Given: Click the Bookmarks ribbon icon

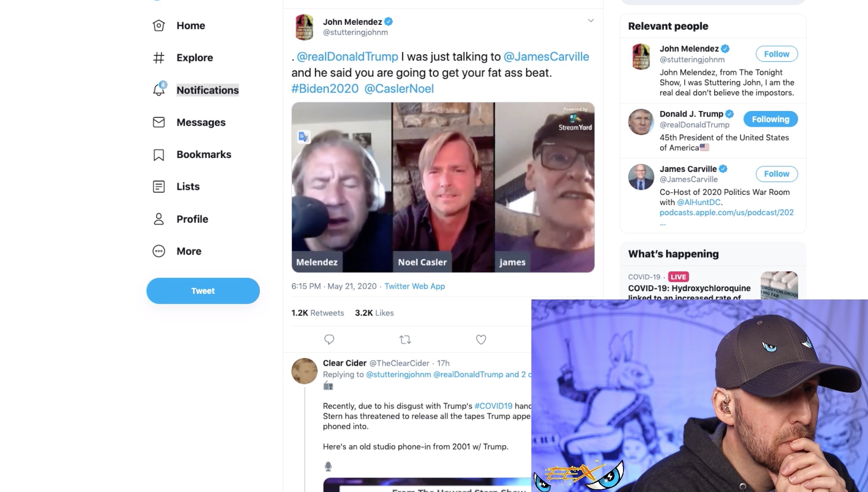Looking at the screenshot, I should [159, 155].
